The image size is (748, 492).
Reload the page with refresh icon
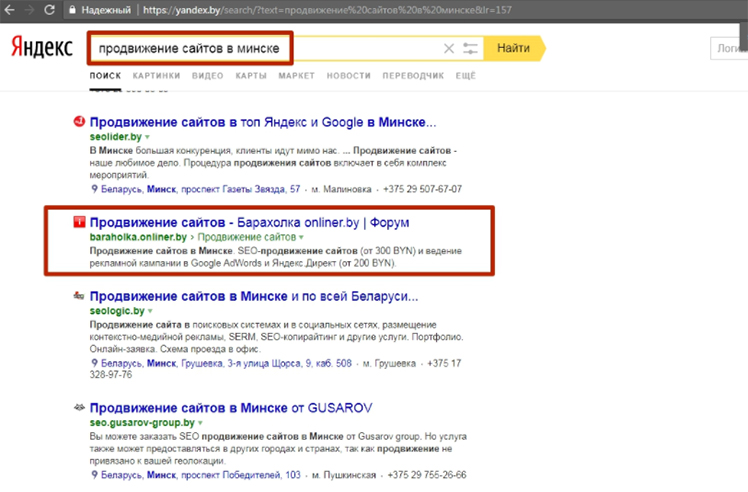50,10
